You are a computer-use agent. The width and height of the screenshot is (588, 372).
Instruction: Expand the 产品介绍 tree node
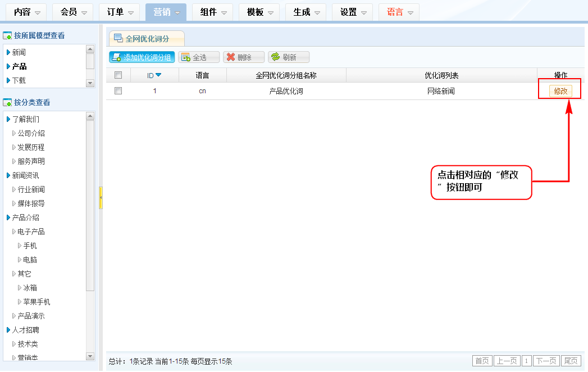pos(8,217)
